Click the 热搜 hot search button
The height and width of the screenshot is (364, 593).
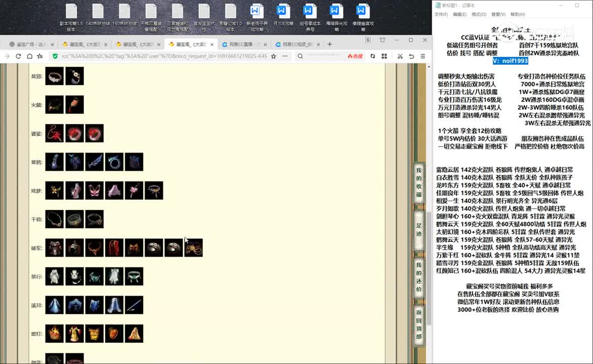point(355,56)
